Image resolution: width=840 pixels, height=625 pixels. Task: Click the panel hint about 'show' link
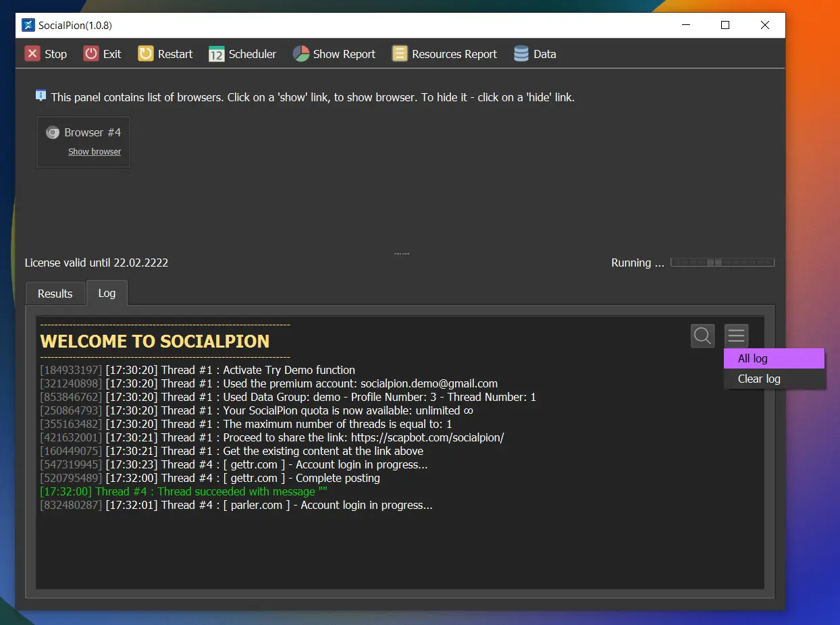(x=313, y=97)
